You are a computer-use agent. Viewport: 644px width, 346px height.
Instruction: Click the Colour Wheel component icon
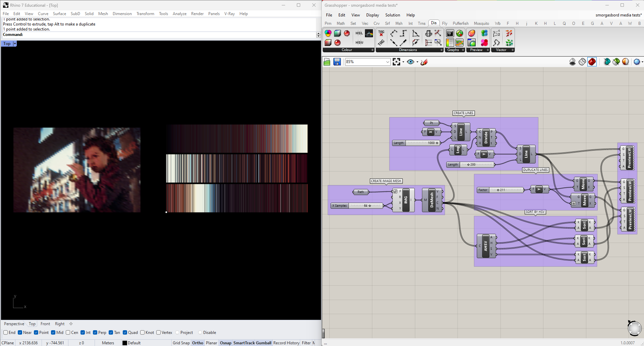click(328, 33)
